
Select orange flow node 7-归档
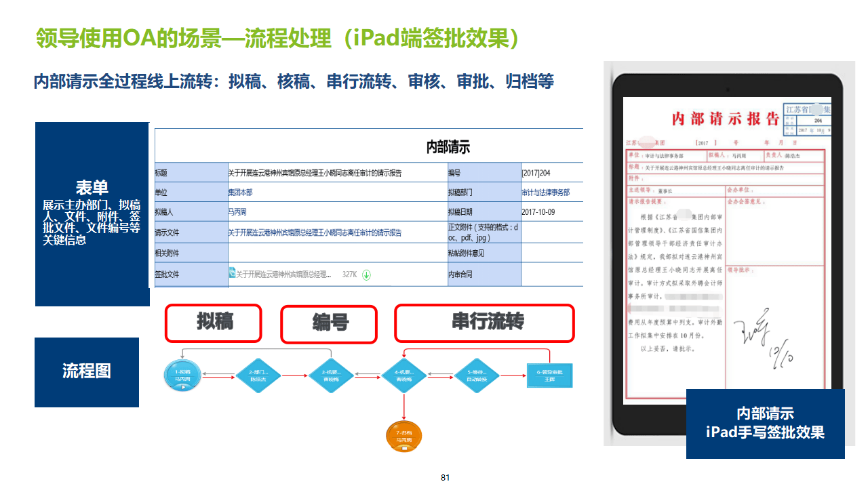pyautogui.click(x=404, y=436)
